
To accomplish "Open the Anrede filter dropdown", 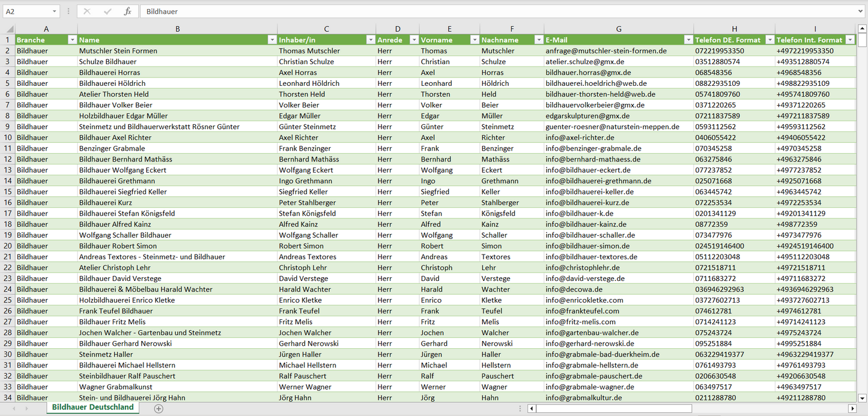I will pyautogui.click(x=413, y=40).
